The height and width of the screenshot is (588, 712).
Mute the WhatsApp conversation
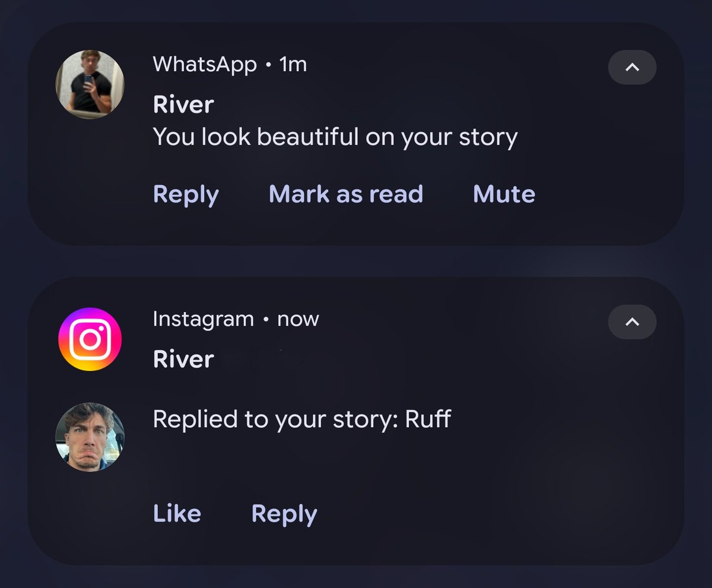504,194
